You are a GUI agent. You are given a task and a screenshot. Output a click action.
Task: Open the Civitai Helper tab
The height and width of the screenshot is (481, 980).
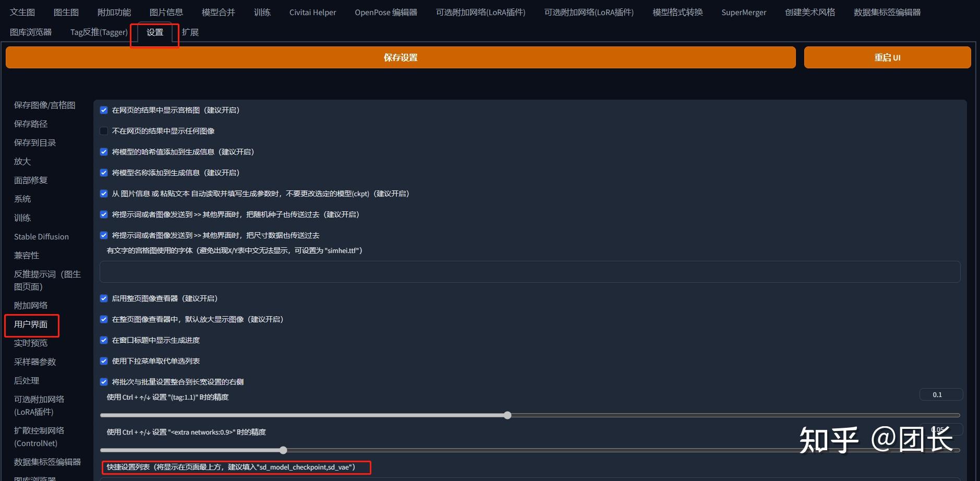point(311,11)
